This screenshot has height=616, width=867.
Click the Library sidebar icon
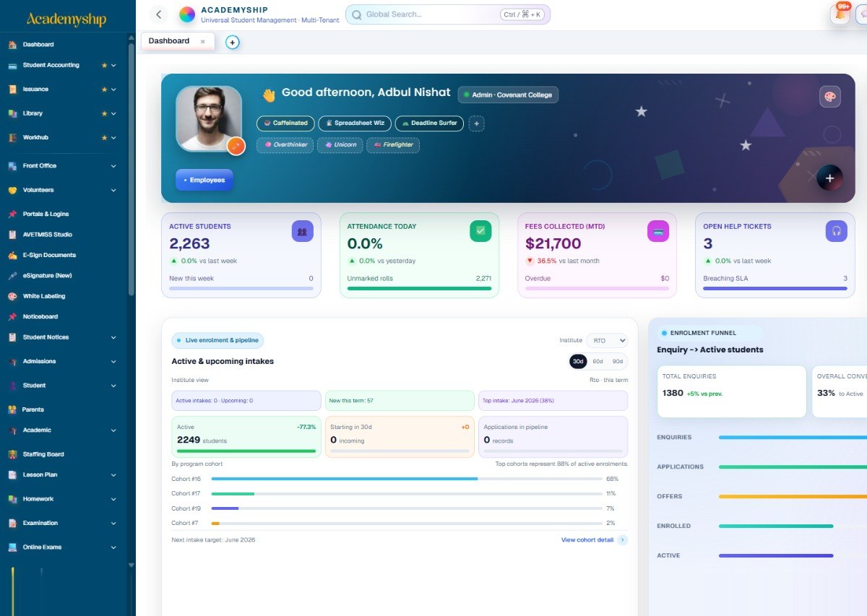[x=12, y=113]
